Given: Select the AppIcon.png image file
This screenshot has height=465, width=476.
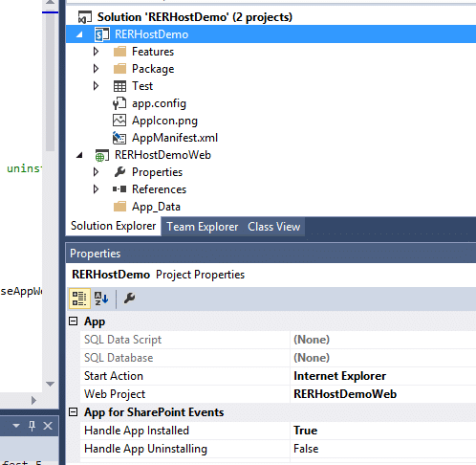Looking at the screenshot, I should (164, 121).
